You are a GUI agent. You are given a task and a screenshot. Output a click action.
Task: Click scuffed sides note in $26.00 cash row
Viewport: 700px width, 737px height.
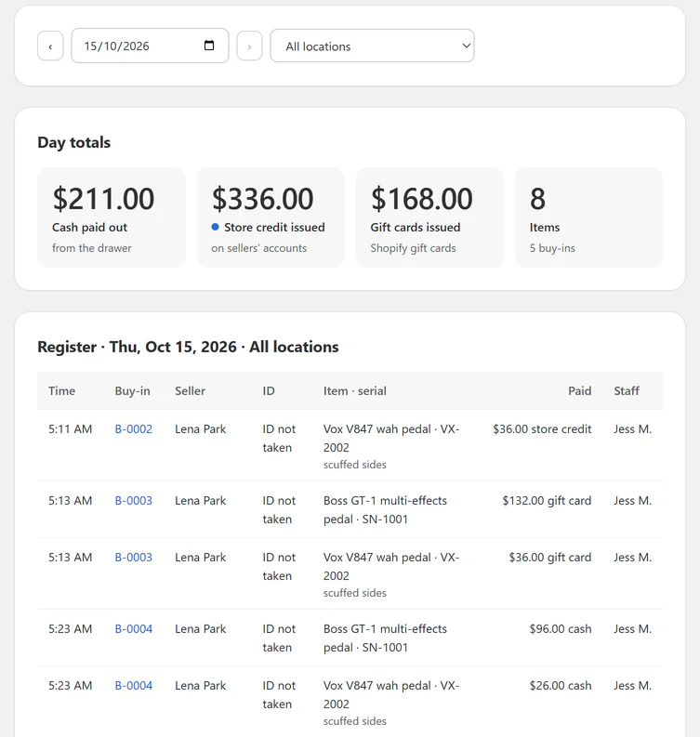tap(355, 721)
